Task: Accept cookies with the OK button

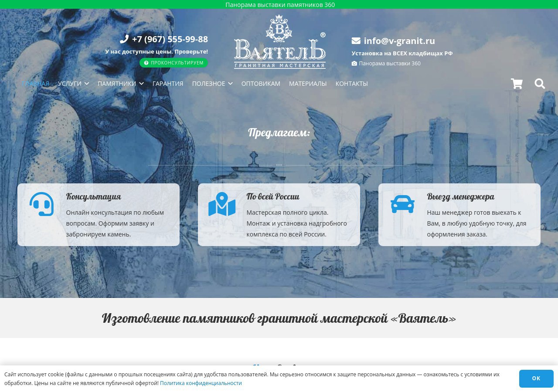Action: coord(536,378)
